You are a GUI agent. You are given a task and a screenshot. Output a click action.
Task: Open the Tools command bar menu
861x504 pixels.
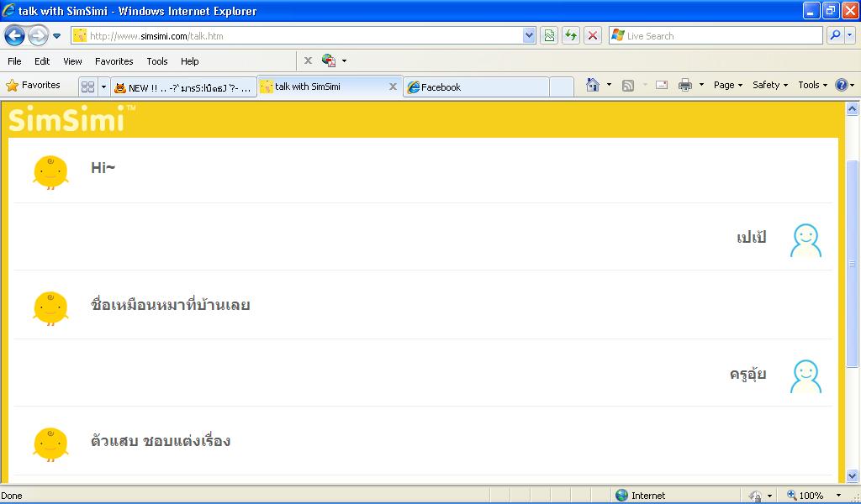point(813,85)
